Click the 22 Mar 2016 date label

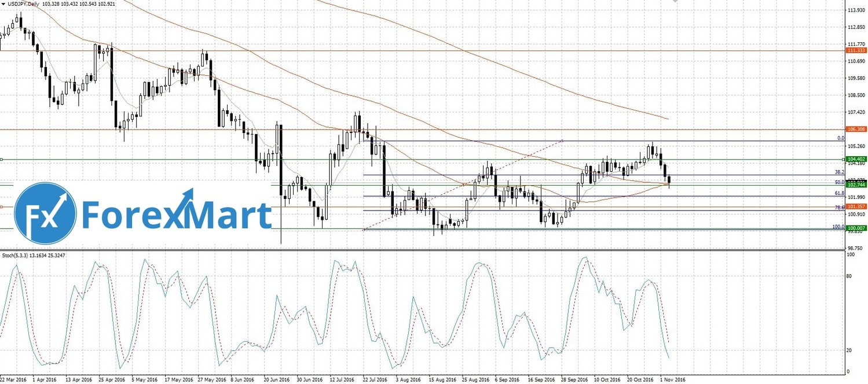(13, 380)
